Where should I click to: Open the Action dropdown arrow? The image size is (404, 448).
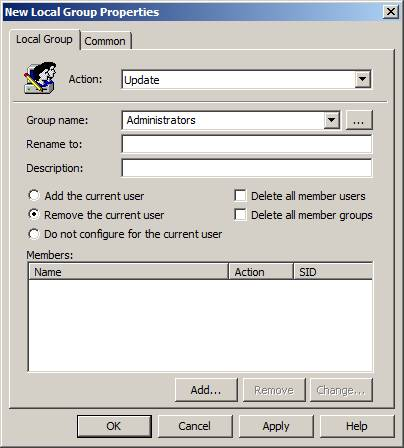(x=362, y=80)
